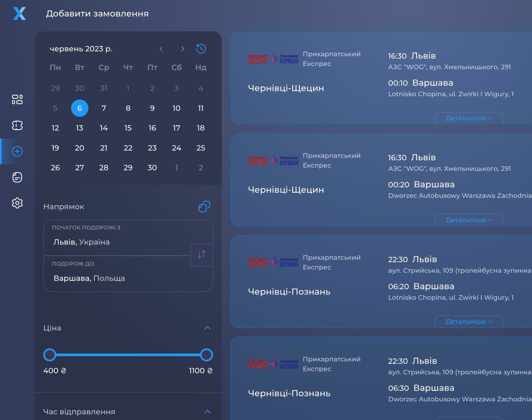Viewport: 532px width, 420px height.
Task: Click the copy direction icon near Напрямок
Action: click(x=204, y=207)
